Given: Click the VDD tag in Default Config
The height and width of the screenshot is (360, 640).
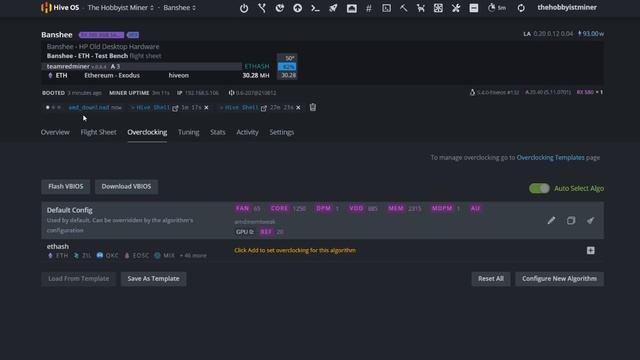Looking at the screenshot, I should point(356,209).
